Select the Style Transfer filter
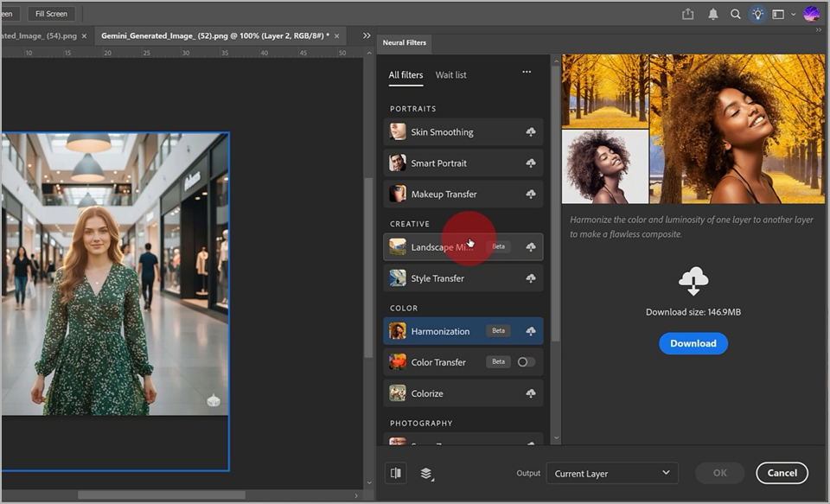This screenshot has height=504, width=830. [463, 278]
